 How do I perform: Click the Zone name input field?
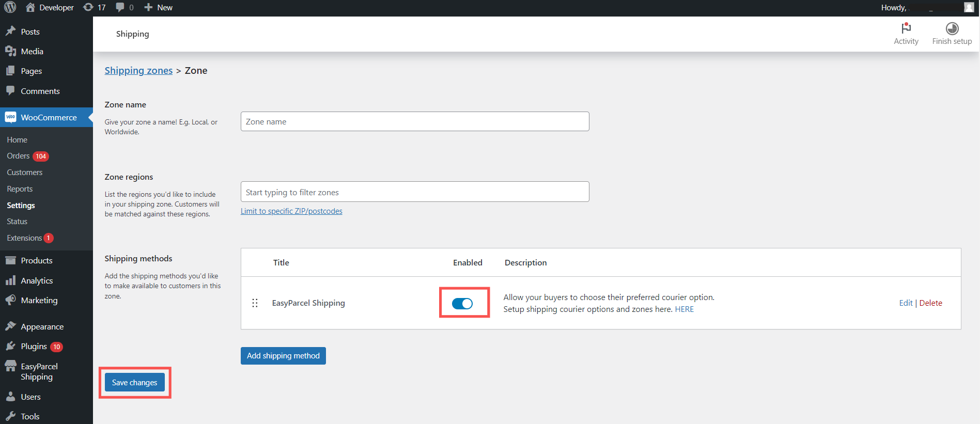pos(415,121)
